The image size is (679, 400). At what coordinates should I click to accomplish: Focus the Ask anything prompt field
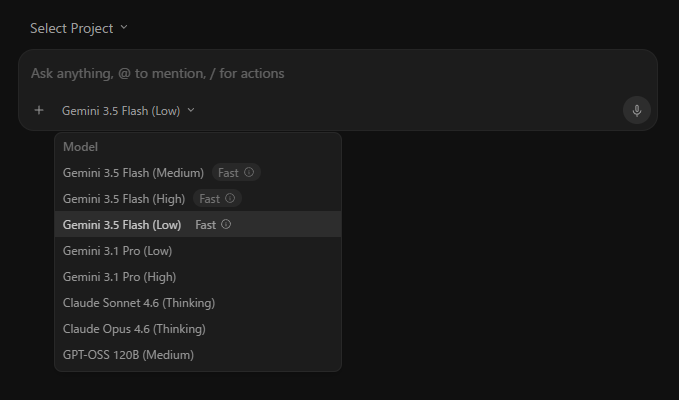pos(338,74)
